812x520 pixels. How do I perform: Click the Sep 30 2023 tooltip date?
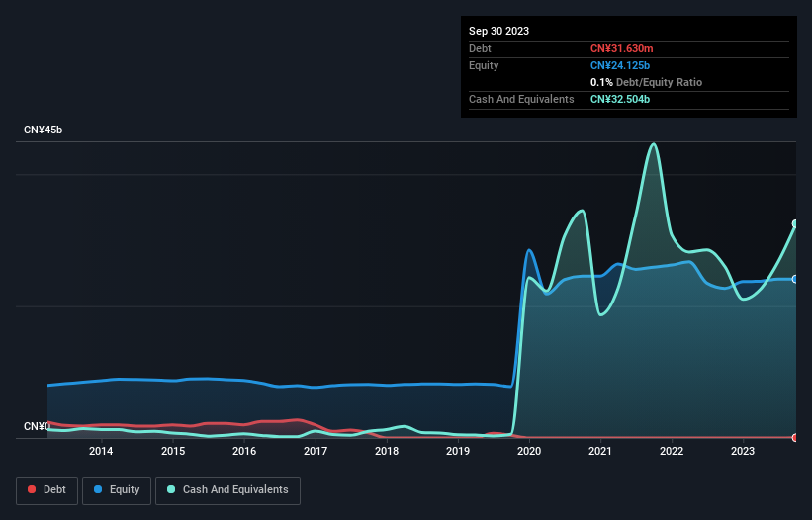click(x=498, y=31)
